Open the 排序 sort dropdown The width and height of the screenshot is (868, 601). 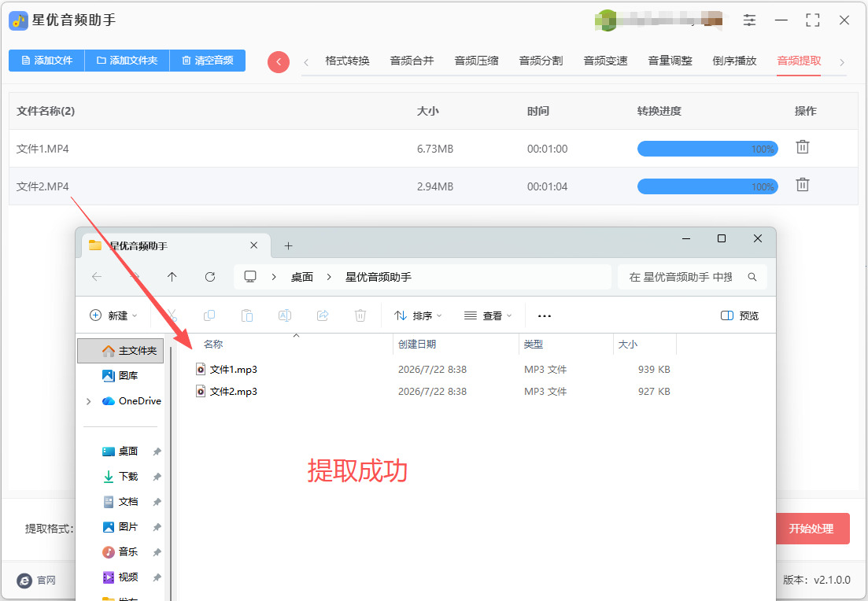pos(418,315)
